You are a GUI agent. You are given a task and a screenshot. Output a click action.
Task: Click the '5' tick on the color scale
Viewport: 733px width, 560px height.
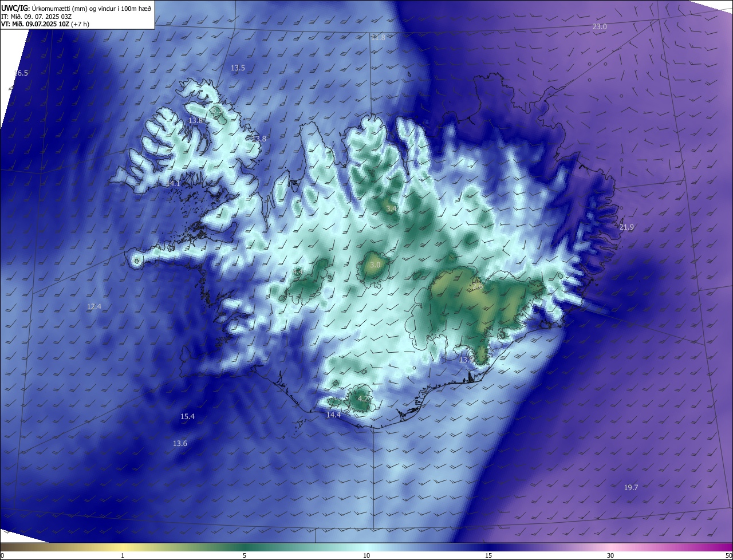(245, 555)
